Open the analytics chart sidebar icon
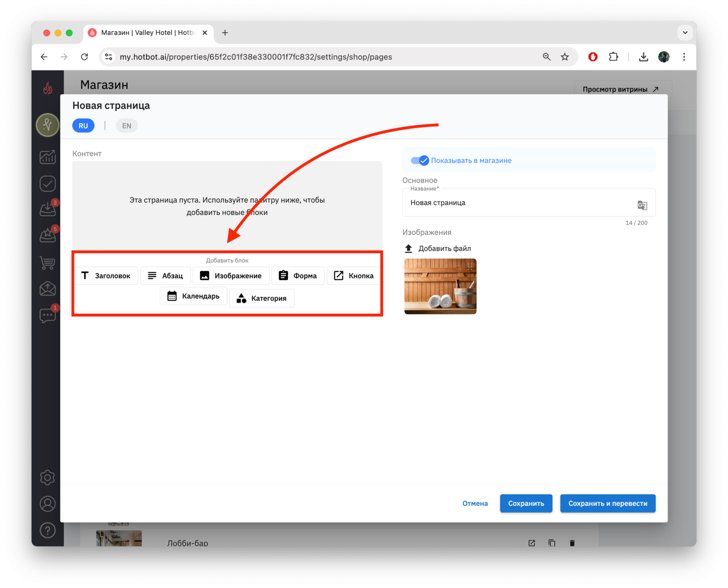Screen dimensions: 728x588 pos(48,157)
